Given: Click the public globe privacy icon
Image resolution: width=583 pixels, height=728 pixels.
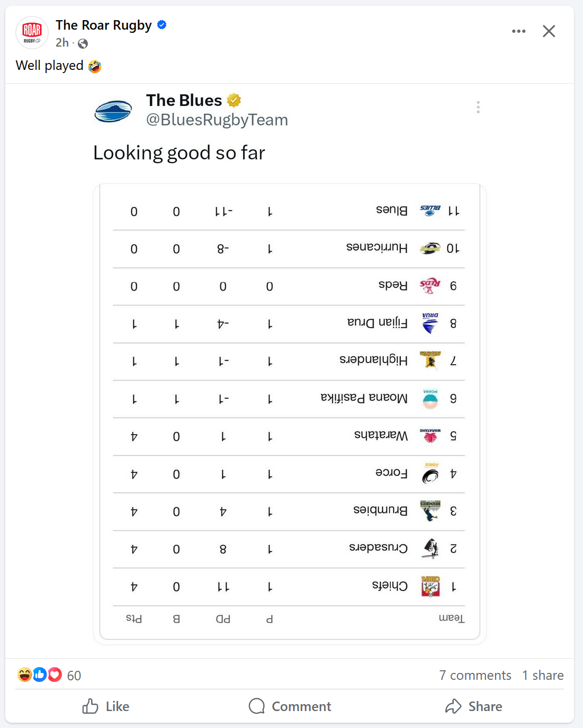Looking at the screenshot, I should pos(83,43).
